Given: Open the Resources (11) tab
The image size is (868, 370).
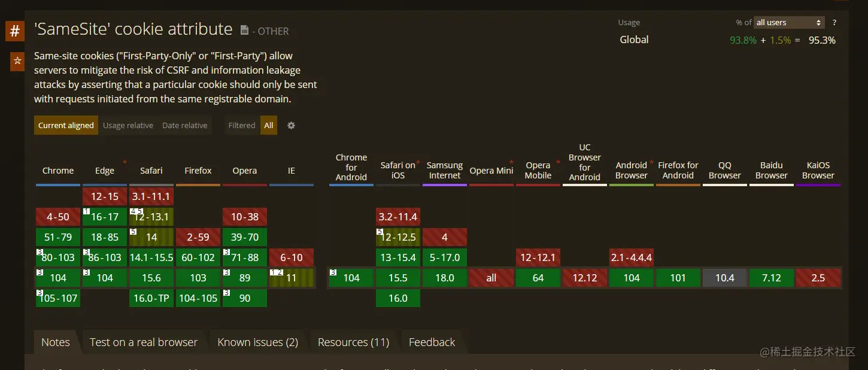Looking at the screenshot, I should tap(354, 342).
